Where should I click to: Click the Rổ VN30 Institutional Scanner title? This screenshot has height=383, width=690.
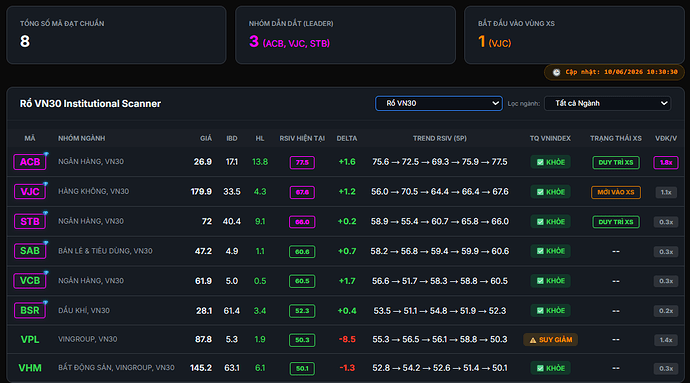[x=90, y=103]
